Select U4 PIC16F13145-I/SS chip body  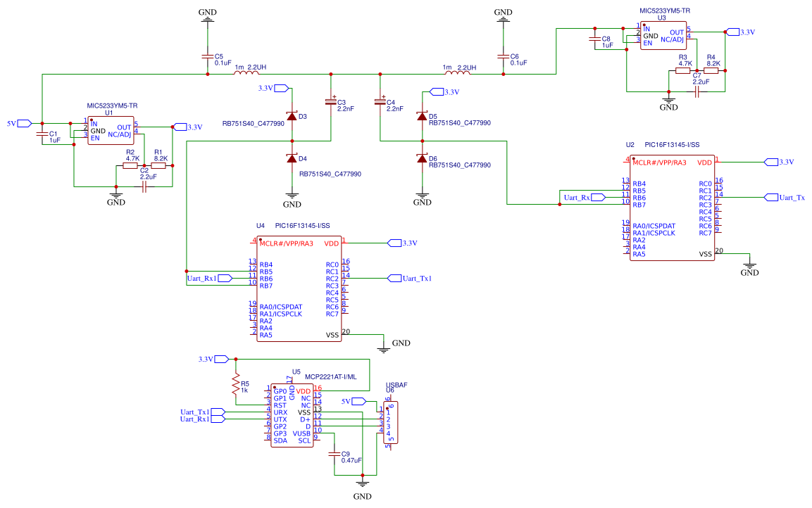click(299, 288)
